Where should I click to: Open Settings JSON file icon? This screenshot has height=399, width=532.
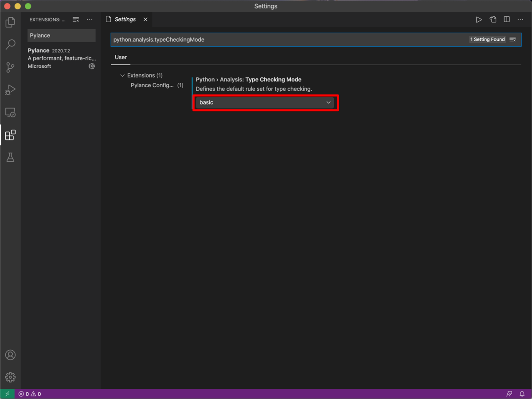pyautogui.click(x=493, y=19)
